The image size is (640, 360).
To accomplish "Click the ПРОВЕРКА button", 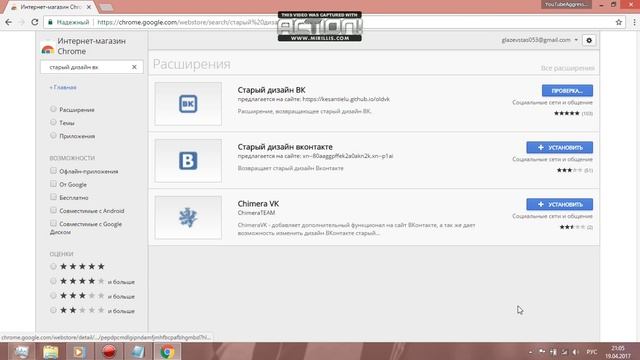I will click(567, 91).
